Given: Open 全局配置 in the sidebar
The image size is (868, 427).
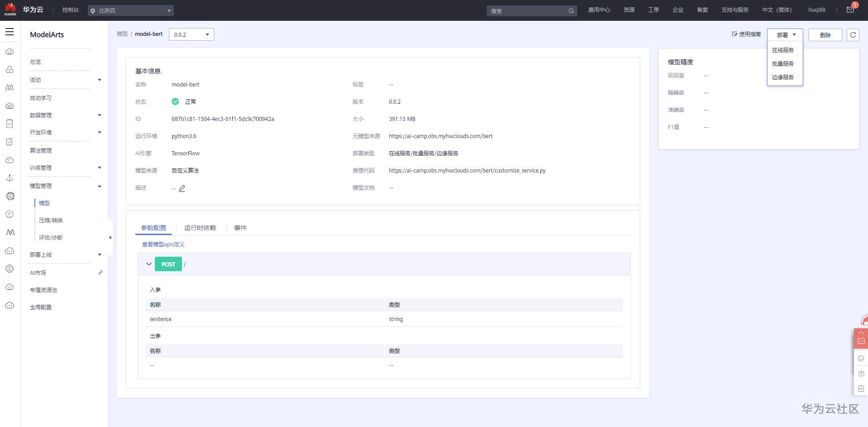Looking at the screenshot, I should [41, 307].
